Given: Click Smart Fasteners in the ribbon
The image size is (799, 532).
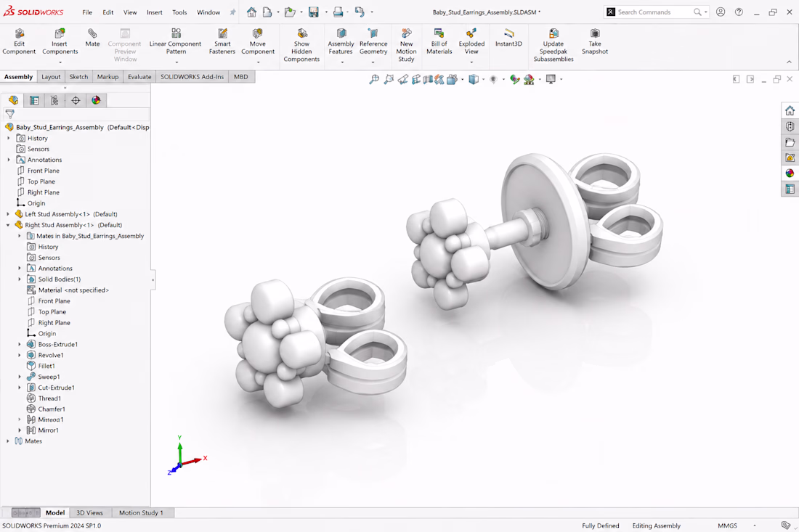Looking at the screenshot, I should pos(222,41).
